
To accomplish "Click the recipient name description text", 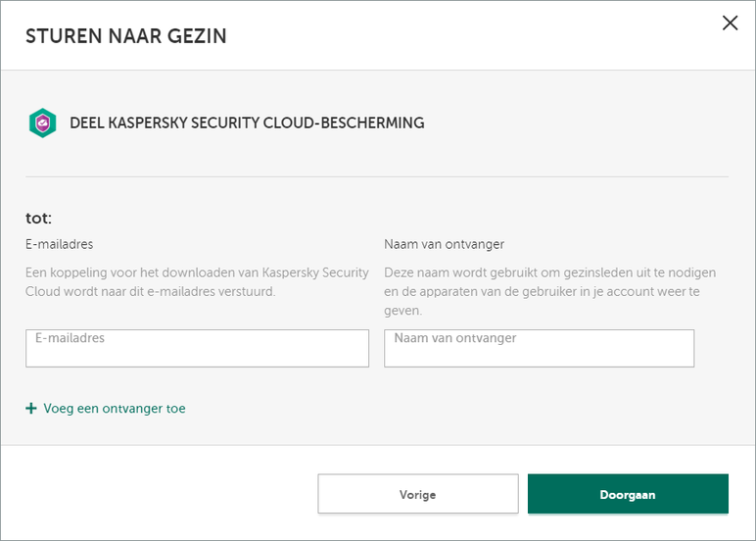I will (549, 290).
